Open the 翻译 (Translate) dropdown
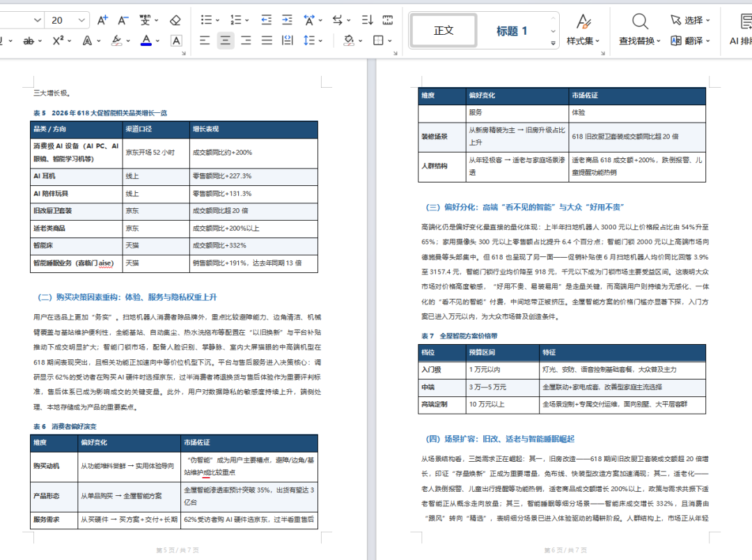752x560 pixels. coord(690,41)
